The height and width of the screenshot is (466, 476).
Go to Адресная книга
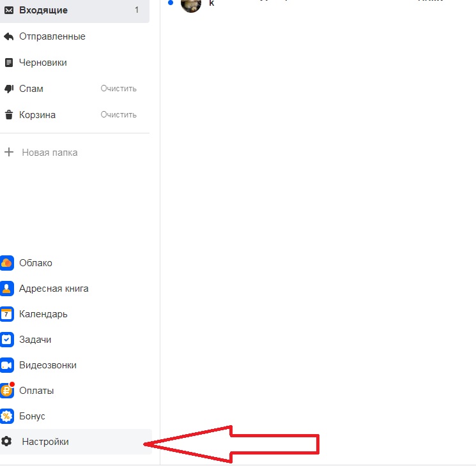tap(54, 289)
